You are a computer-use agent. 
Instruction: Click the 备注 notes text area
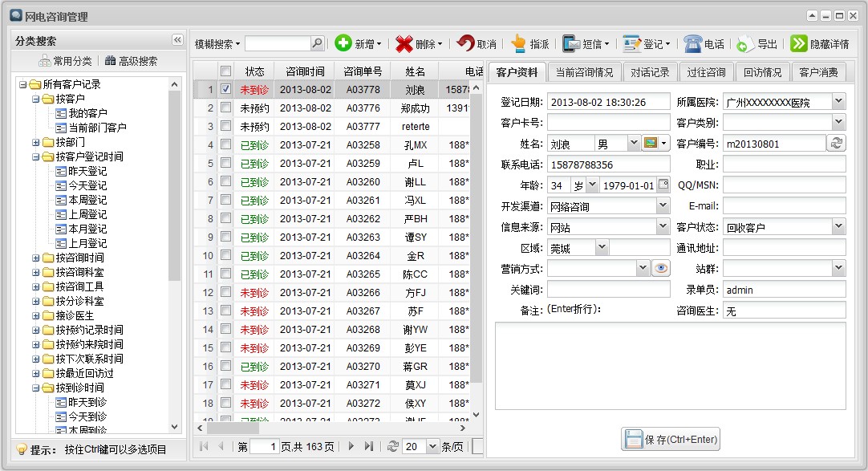(x=671, y=366)
